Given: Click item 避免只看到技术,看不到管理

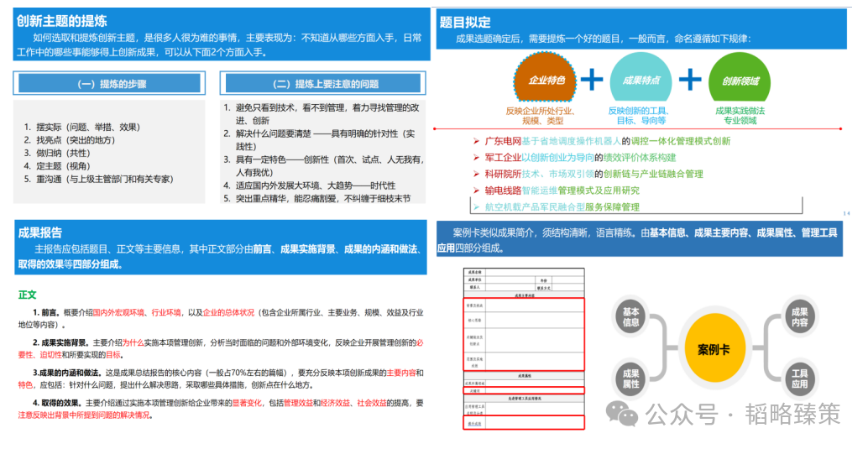Looking at the screenshot, I should (x=322, y=114).
